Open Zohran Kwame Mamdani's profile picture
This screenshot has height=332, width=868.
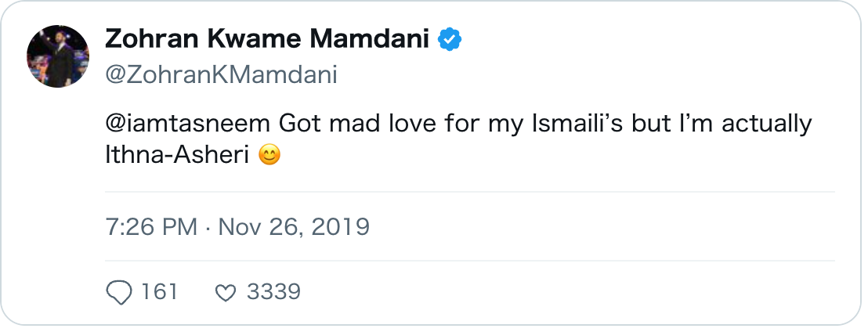(57, 56)
